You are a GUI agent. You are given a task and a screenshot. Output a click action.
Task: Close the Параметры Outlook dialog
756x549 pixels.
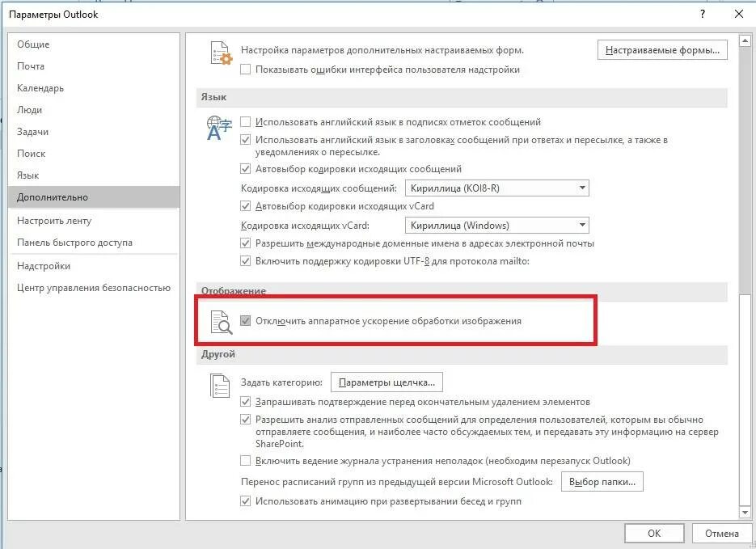click(x=739, y=14)
